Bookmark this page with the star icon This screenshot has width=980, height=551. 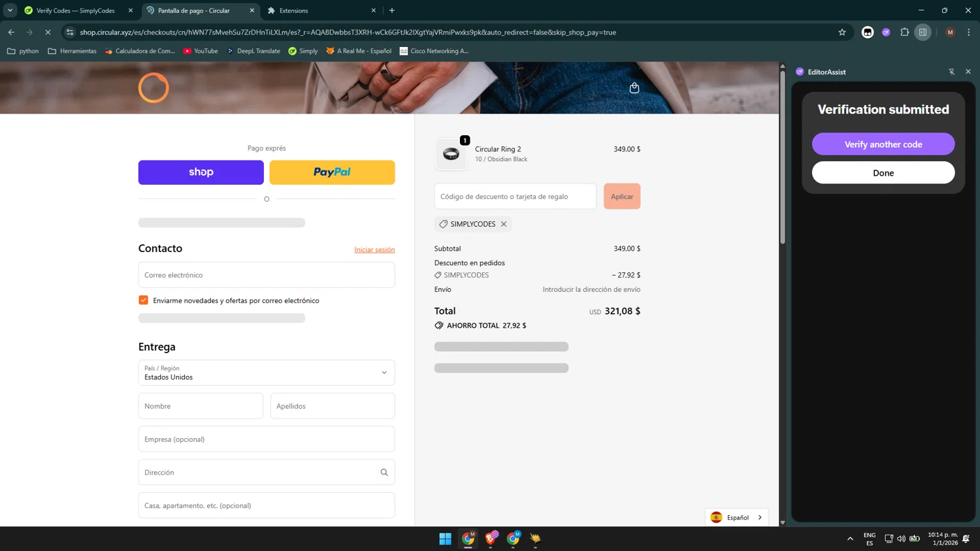point(842,32)
